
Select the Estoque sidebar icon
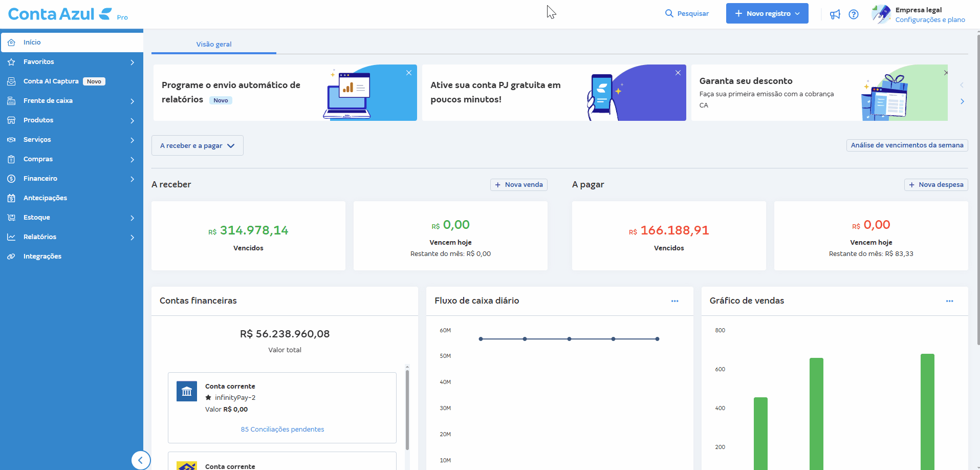(11, 217)
